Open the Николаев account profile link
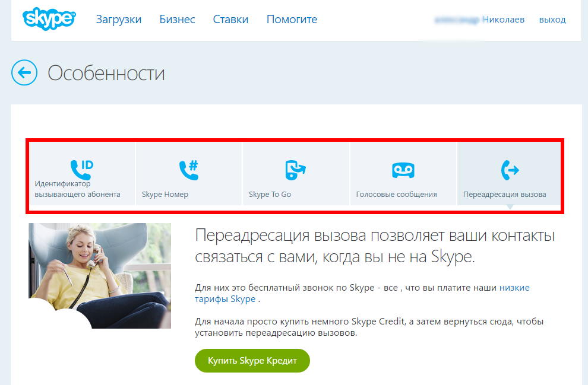 coord(479,20)
